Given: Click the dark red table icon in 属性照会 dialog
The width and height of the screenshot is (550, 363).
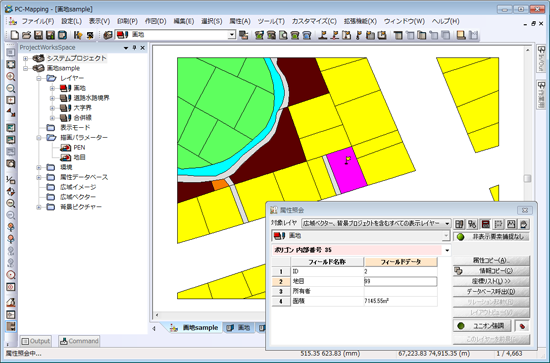Looking at the screenshot, I should point(485,224).
